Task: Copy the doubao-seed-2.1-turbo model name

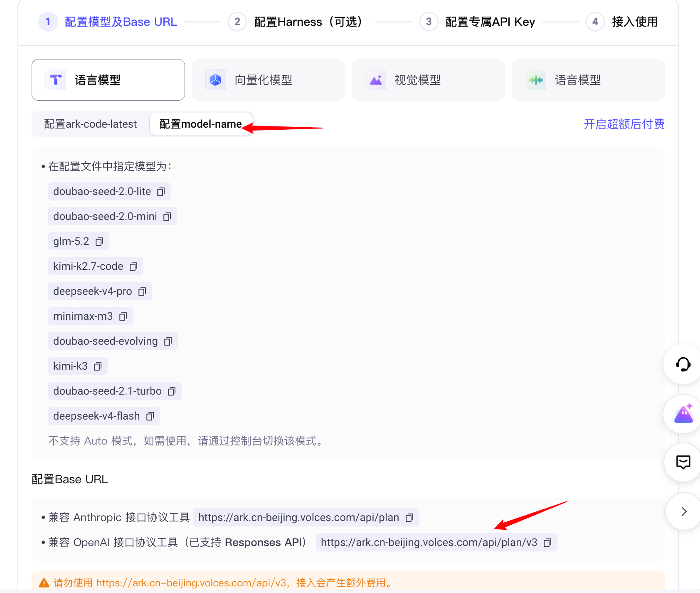Action: 172,391
